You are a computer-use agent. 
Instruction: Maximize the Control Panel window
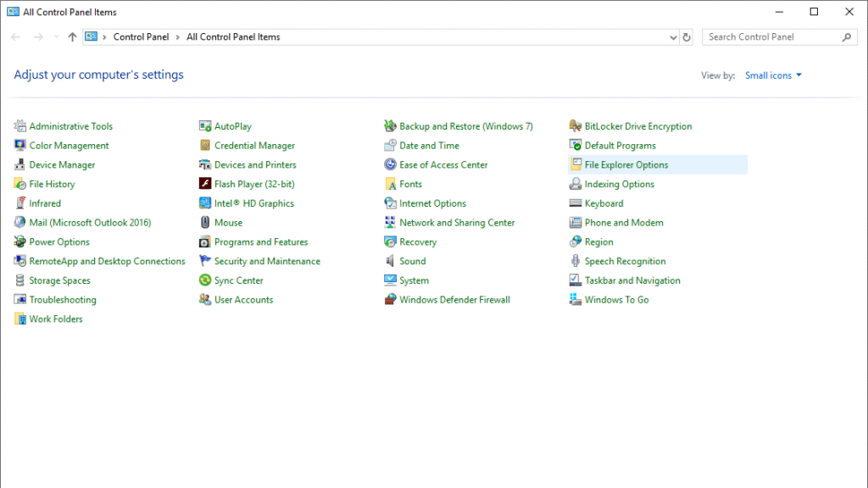coord(814,12)
